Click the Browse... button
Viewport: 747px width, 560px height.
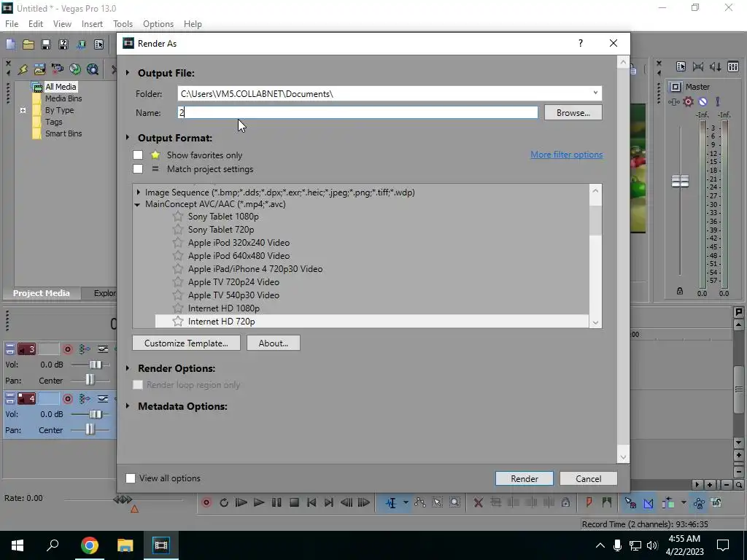point(573,113)
